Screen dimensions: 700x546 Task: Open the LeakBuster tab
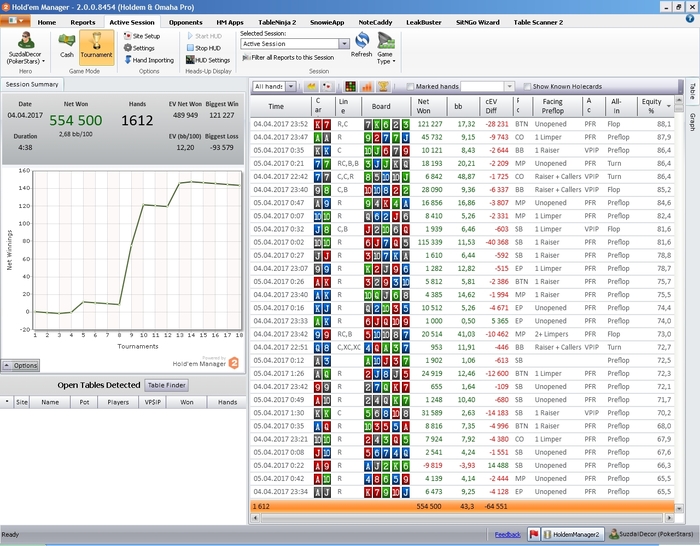point(424,22)
